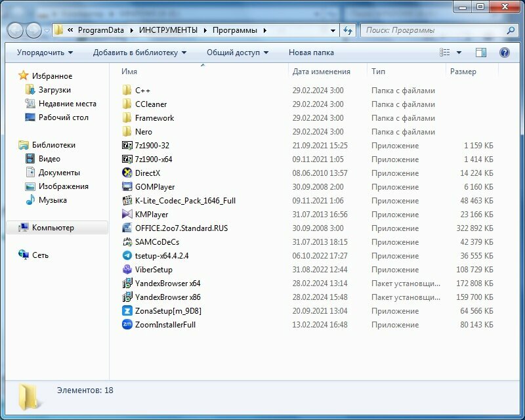Open the address bar history dropdown

pyautogui.click(x=333, y=30)
